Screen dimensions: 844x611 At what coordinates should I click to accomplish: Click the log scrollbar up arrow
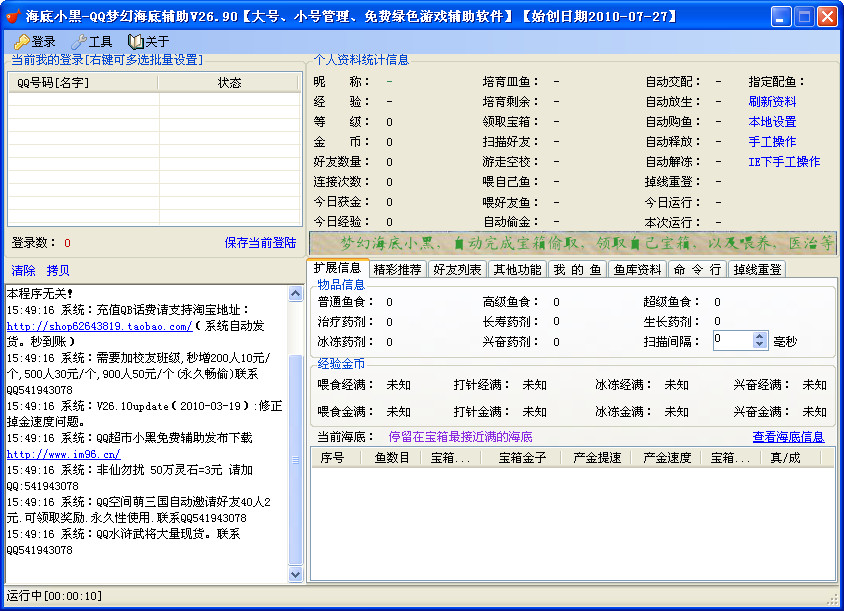click(296, 293)
